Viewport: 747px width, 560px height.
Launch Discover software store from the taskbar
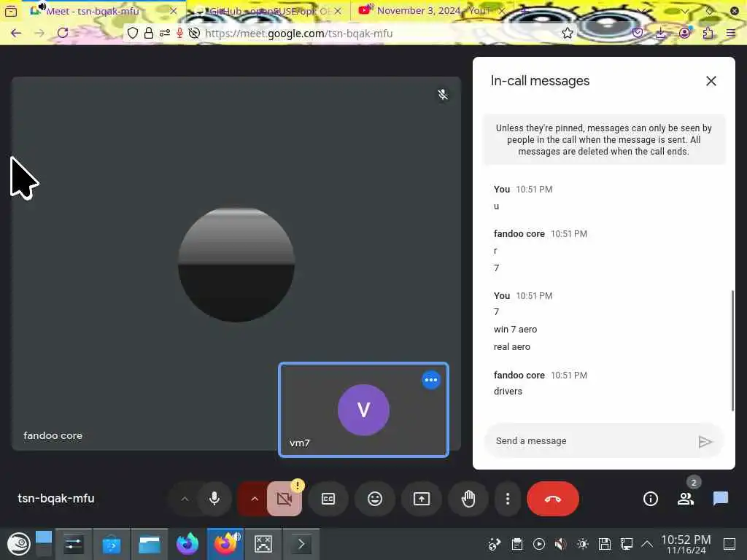coord(111,544)
